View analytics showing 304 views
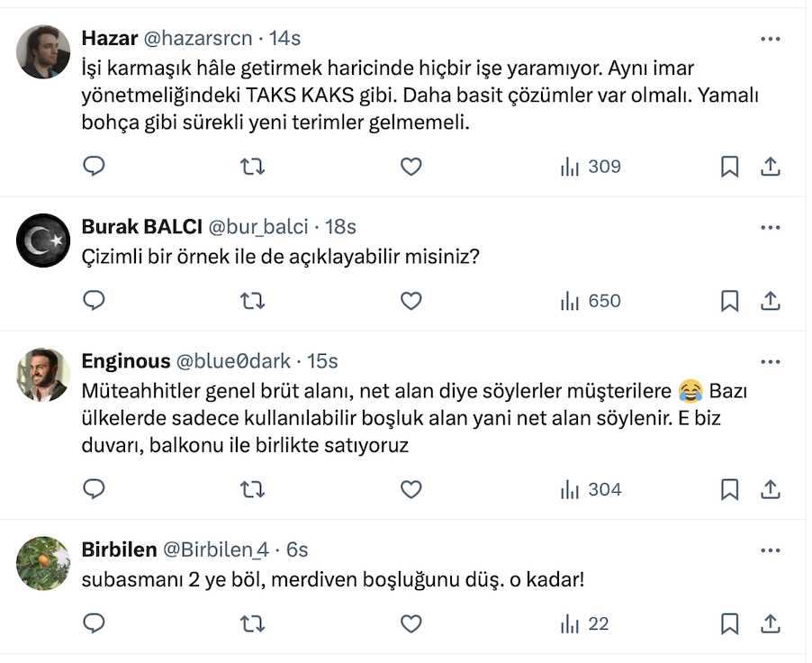 (x=591, y=489)
